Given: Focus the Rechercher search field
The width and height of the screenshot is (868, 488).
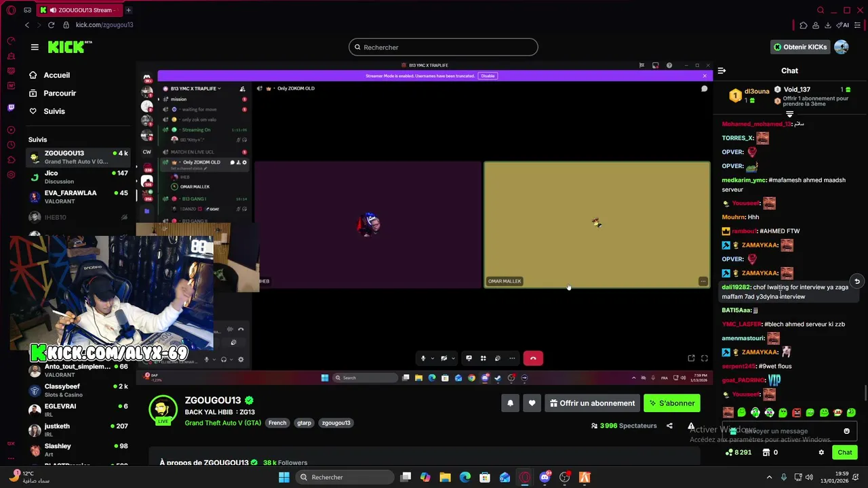Looking at the screenshot, I should [x=443, y=47].
